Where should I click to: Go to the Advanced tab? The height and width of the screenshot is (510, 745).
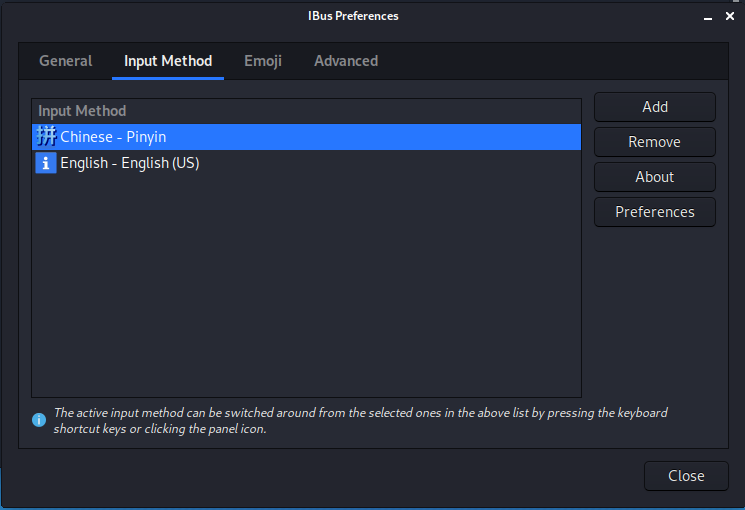(x=346, y=61)
